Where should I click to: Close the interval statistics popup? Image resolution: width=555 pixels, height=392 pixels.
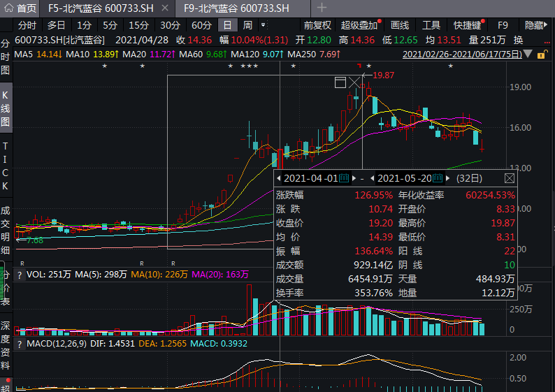pos(510,178)
